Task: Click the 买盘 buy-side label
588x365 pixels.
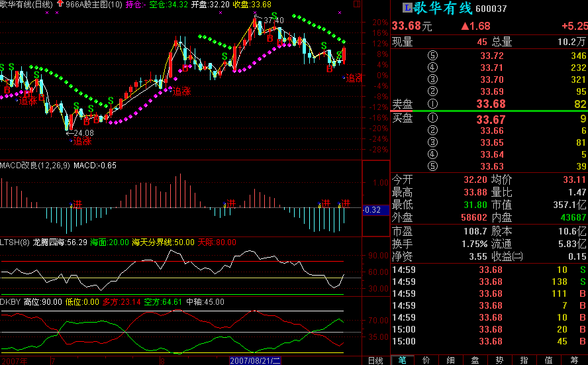Action: (403, 118)
